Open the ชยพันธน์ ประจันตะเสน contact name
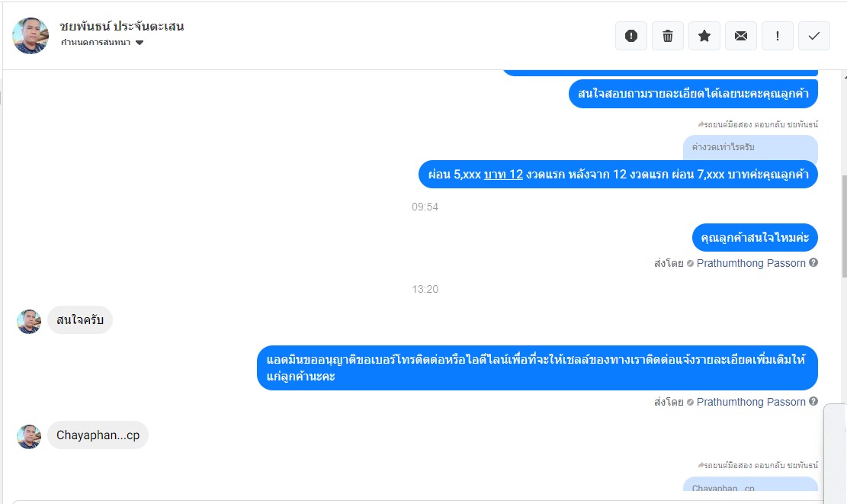This screenshot has height=504, width=847. 121,26
